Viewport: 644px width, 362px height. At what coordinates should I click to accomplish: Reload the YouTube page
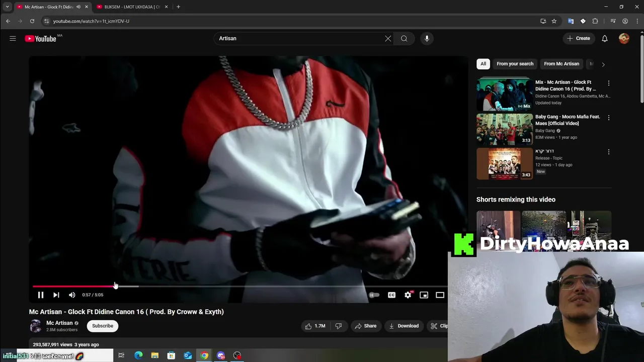click(32, 21)
